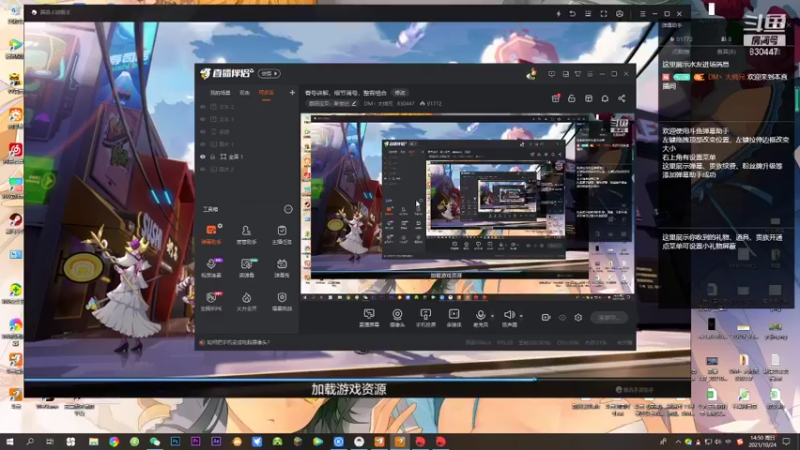Open the lottery tool with purple badge
The height and width of the screenshot is (450, 800).
click(211, 267)
